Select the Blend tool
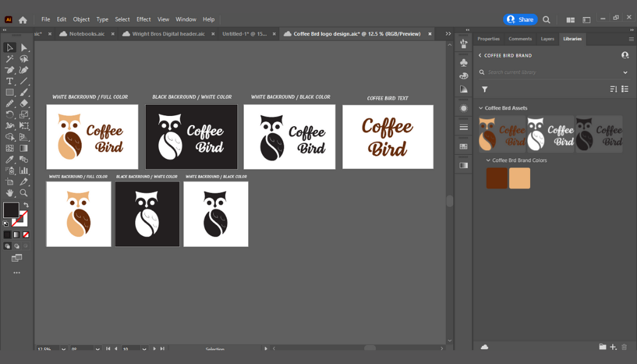Viewport: 637px width, 364px height. pyautogui.click(x=24, y=160)
